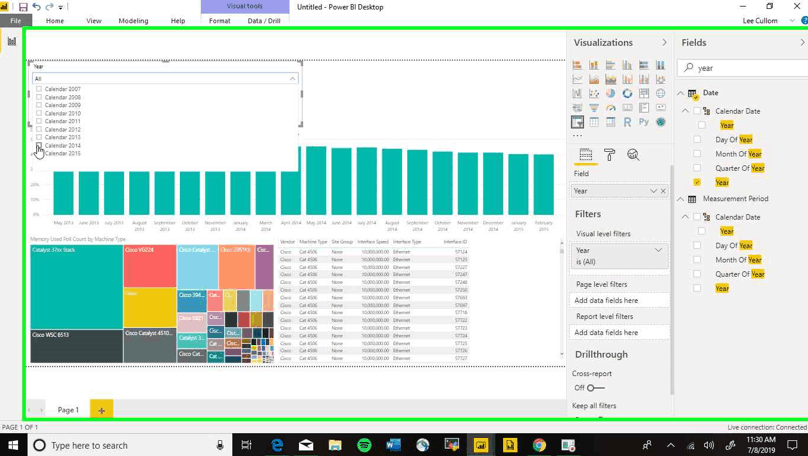Pick the Map (globe) visualization
The image size is (808, 456).
660,93
